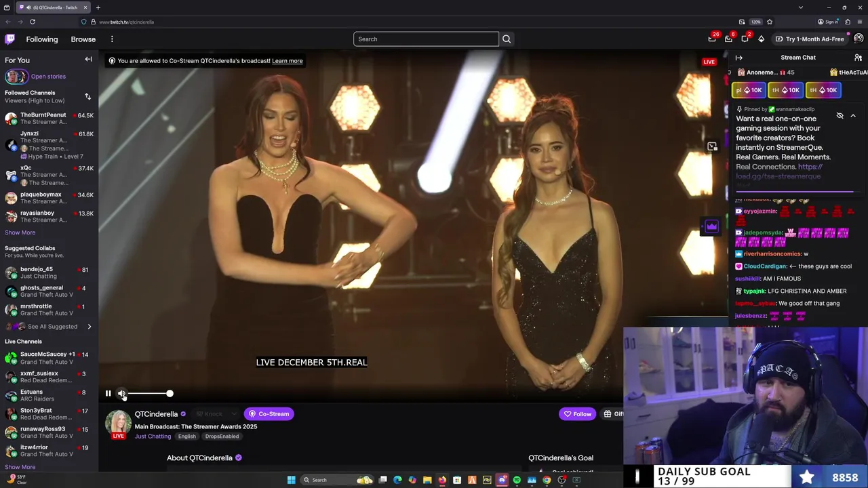Collapse the For You sidebar
Screen dimensions: 868x488
[88, 60]
